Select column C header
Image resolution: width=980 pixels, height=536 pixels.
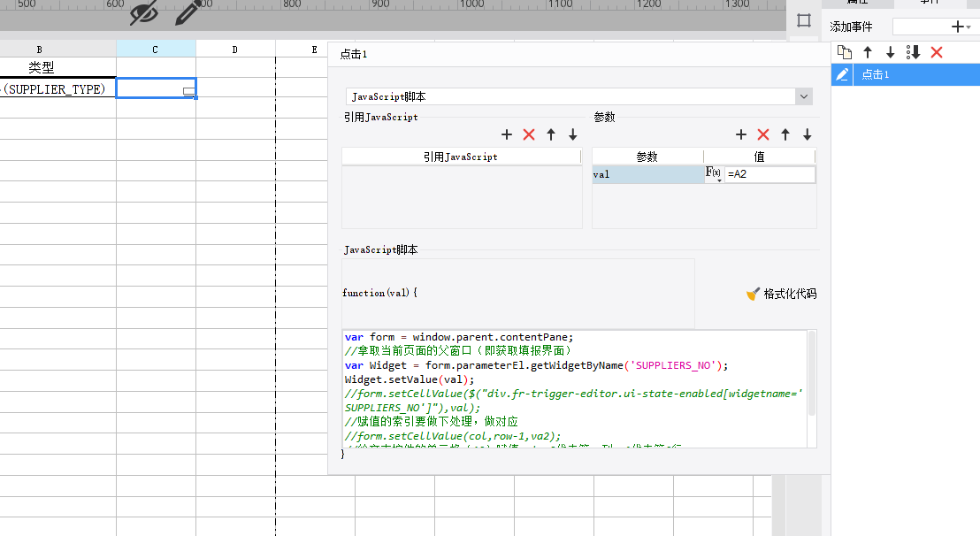156,50
